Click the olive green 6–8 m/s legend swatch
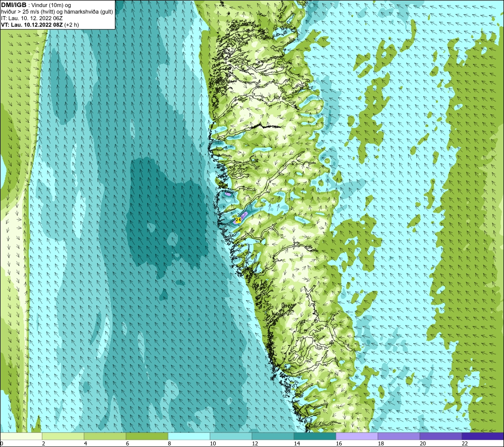 [x=147, y=436]
